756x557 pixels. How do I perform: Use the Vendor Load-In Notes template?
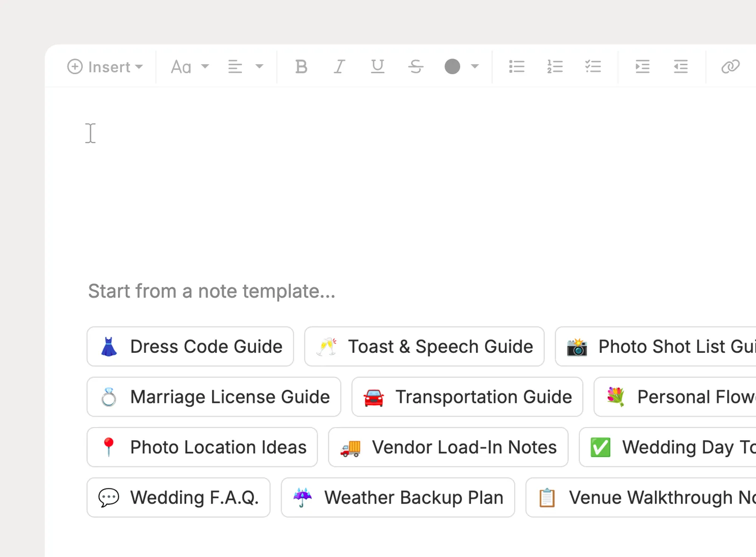[x=448, y=447]
